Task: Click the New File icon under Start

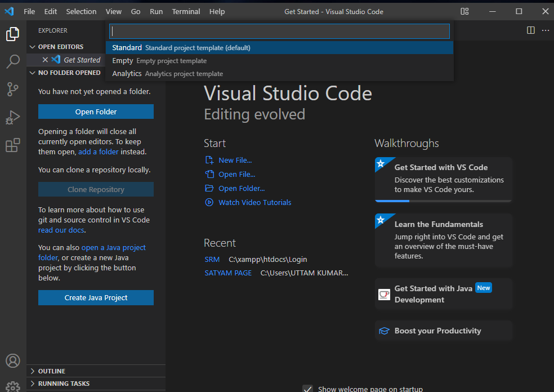Action: point(209,160)
